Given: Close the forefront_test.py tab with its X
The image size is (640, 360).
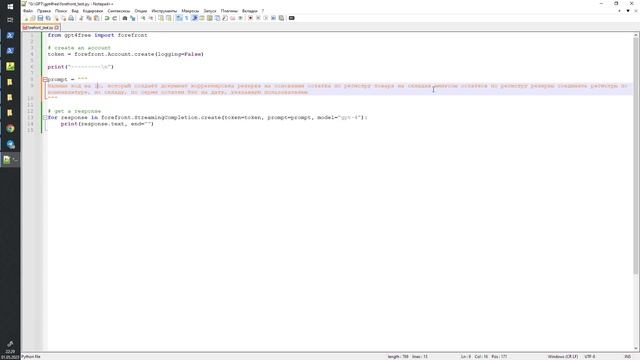Looking at the screenshot, I should point(57,27).
